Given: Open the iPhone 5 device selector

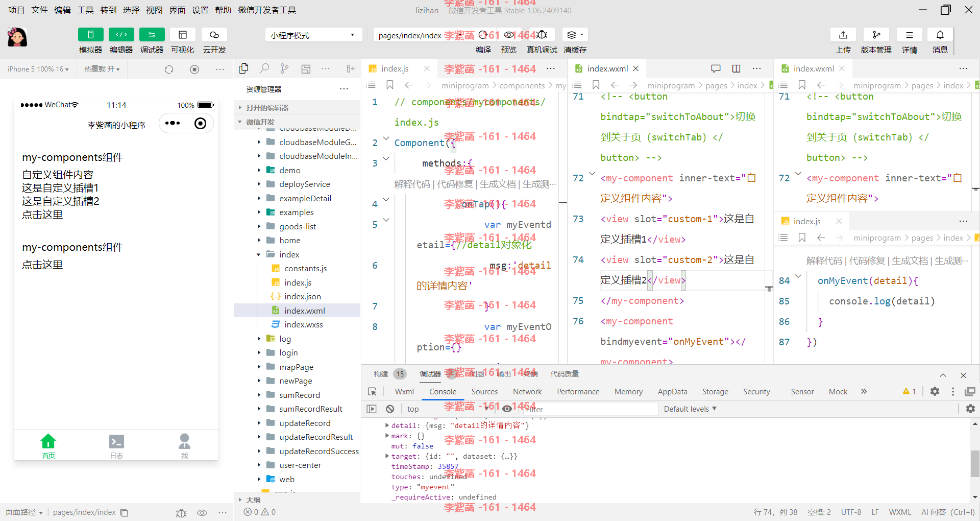Looking at the screenshot, I should coord(38,69).
